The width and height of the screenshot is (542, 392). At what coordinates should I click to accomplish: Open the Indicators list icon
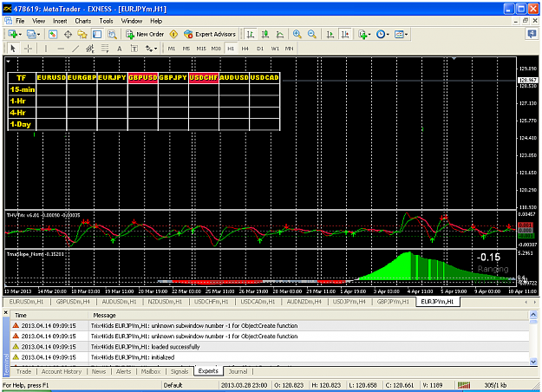click(x=362, y=34)
